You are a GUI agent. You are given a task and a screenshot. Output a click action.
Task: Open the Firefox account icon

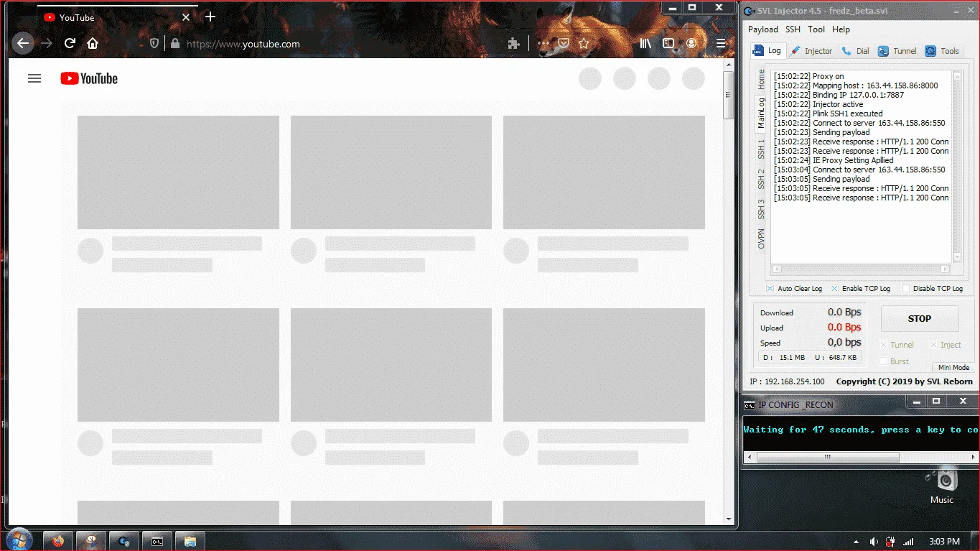(x=691, y=44)
